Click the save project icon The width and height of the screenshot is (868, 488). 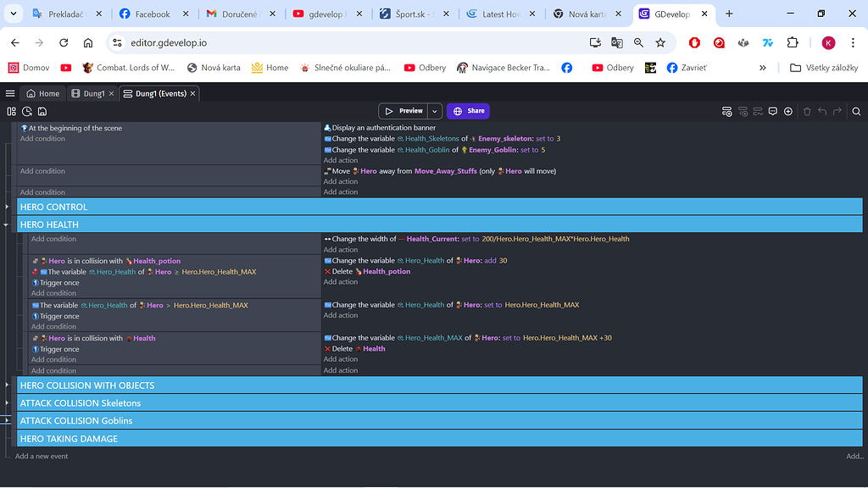tap(42, 111)
